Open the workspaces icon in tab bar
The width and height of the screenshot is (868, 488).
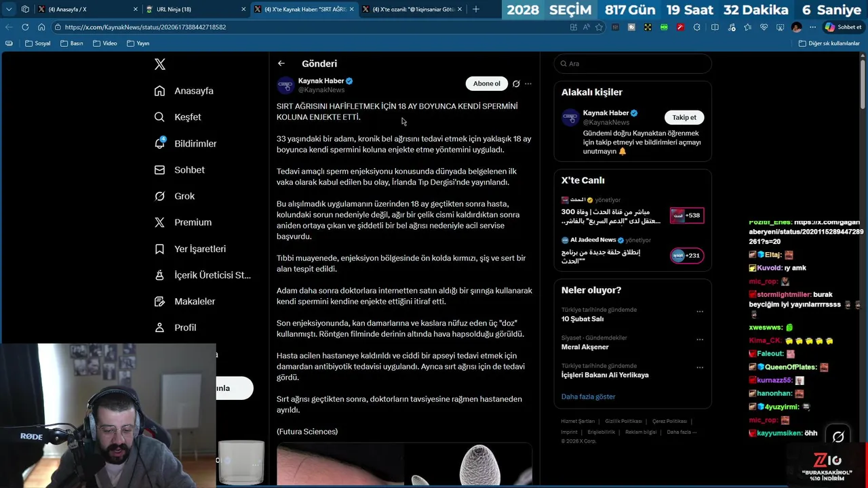25,9
